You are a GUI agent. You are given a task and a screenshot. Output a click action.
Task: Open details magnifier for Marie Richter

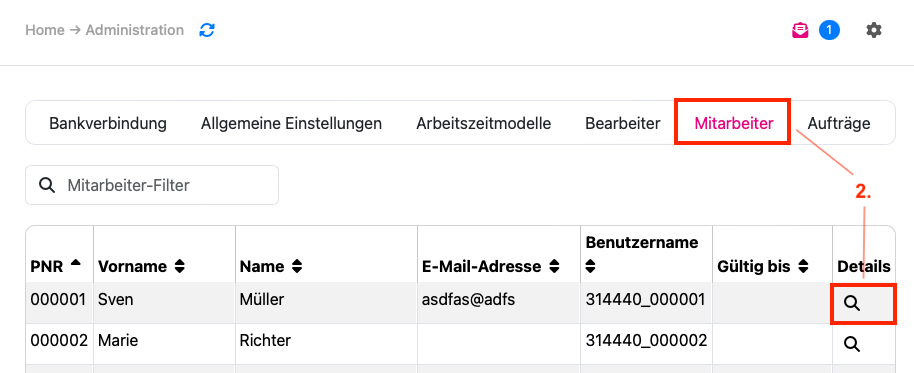(x=852, y=344)
